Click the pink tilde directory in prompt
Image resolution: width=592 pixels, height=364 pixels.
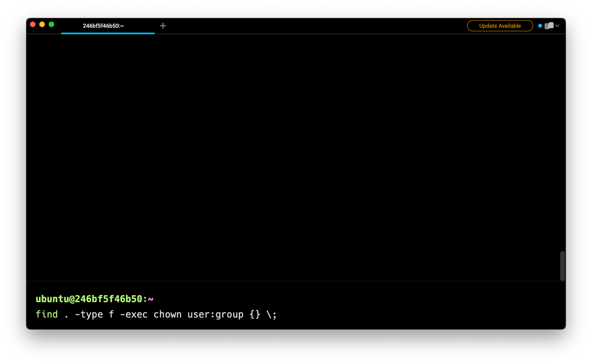(x=151, y=299)
